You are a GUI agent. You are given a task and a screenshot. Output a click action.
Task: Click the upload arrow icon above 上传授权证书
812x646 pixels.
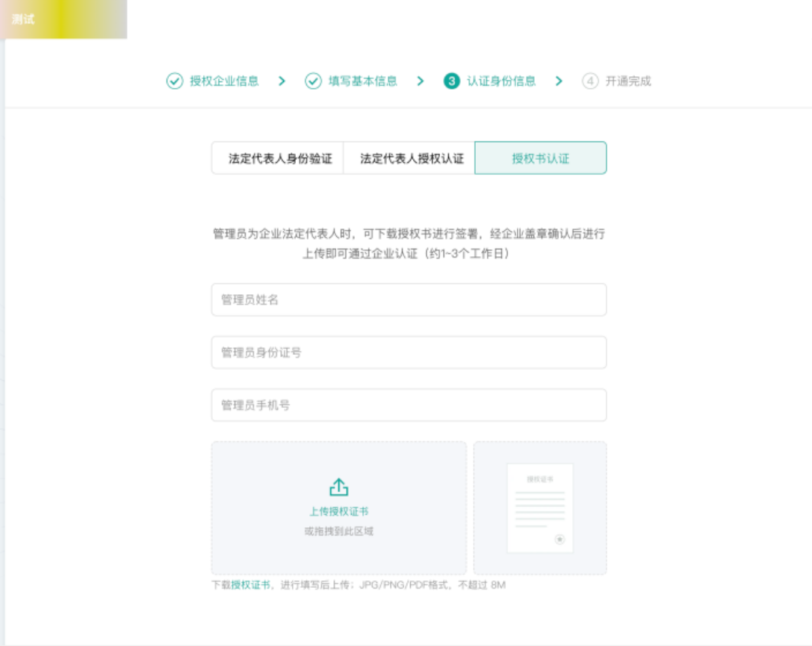[x=338, y=487]
